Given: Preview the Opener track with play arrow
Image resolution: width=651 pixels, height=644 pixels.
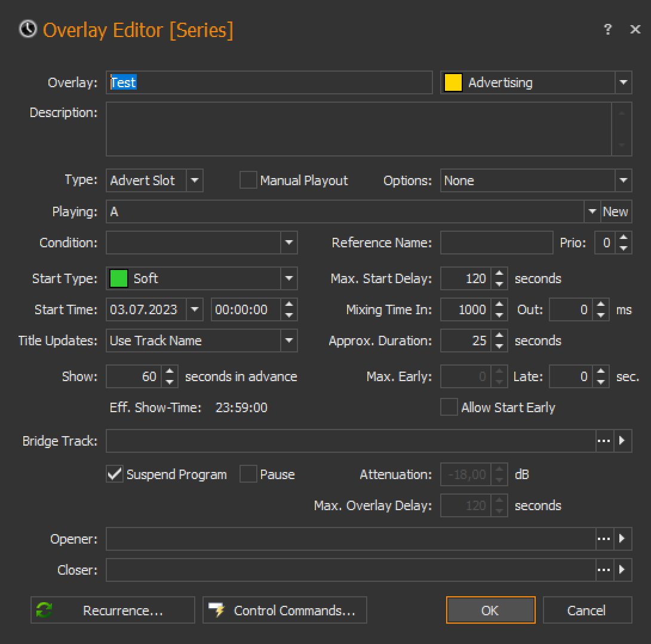Looking at the screenshot, I should [622, 539].
